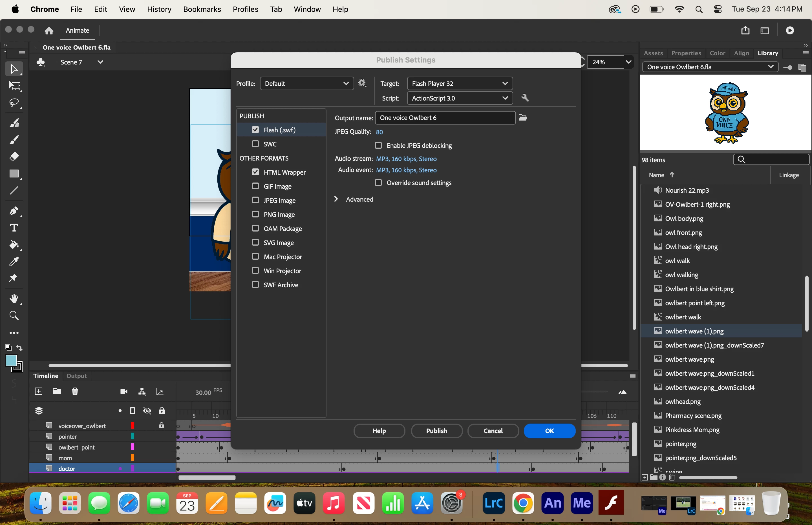The height and width of the screenshot is (525, 812).
Task: Expand the Advanced section
Action: (x=336, y=199)
